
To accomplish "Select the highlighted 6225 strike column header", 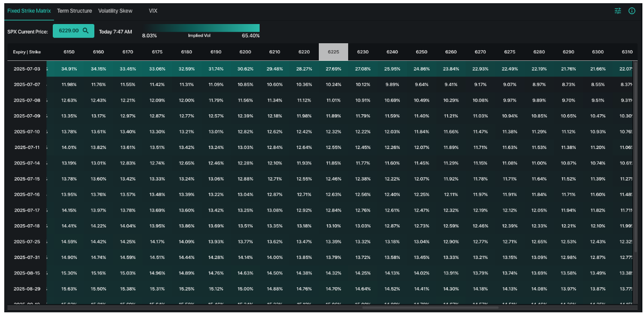I will pyautogui.click(x=333, y=52).
